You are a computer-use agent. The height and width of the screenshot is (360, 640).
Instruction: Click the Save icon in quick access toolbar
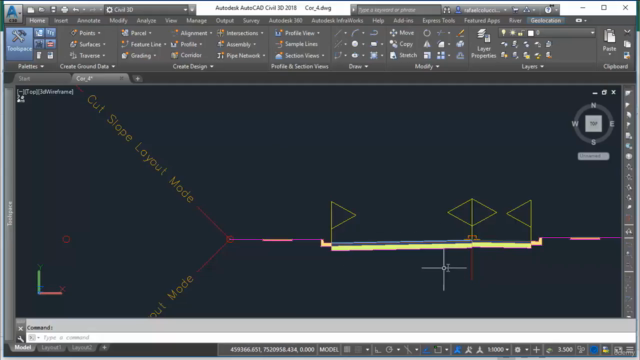[53, 9]
